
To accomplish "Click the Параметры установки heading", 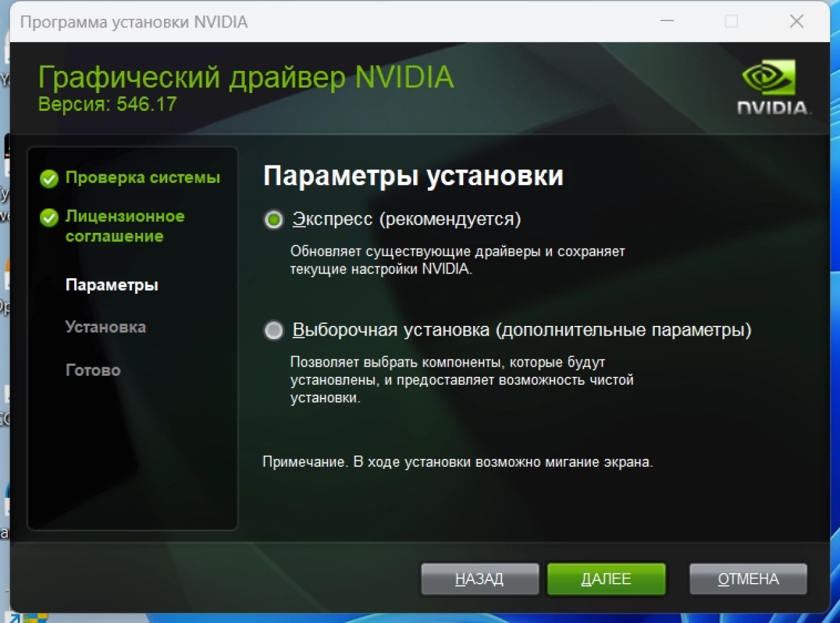I will pyautogui.click(x=413, y=177).
